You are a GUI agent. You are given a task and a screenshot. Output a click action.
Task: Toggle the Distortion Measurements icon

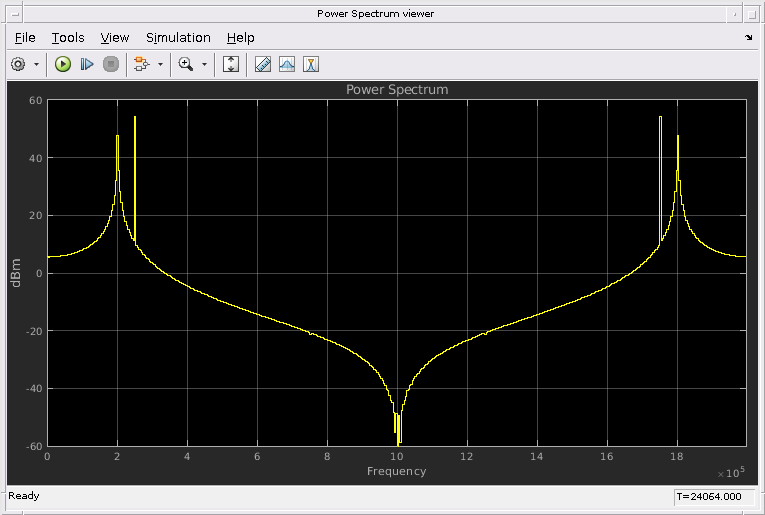tap(311, 64)
